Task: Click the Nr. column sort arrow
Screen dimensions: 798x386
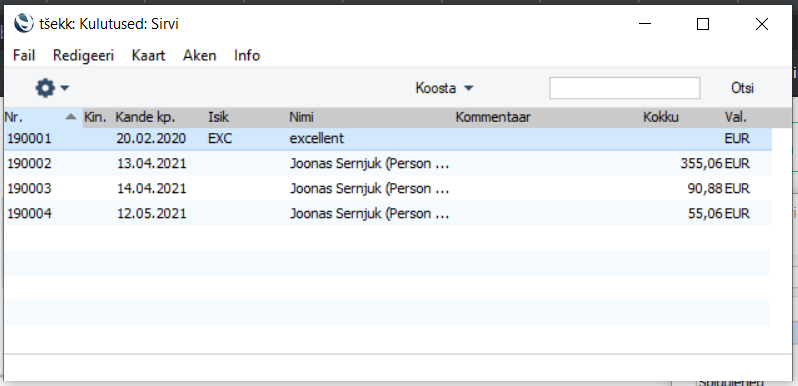Action: click(71, 118)
